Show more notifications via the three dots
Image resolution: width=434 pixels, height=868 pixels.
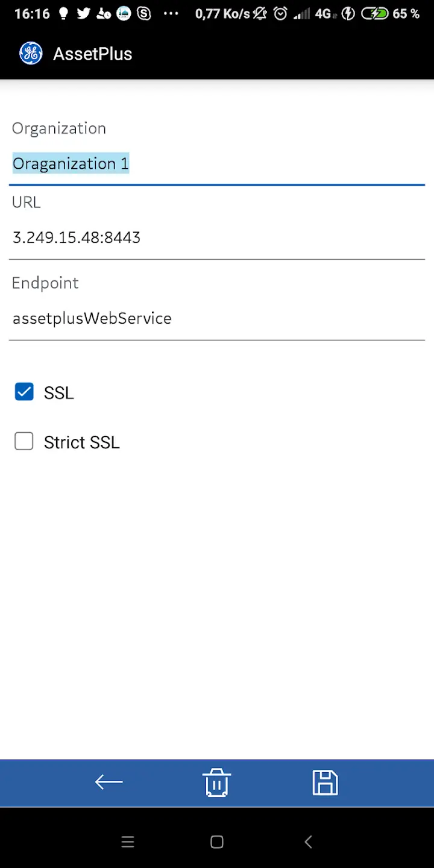tap(171, 13)
